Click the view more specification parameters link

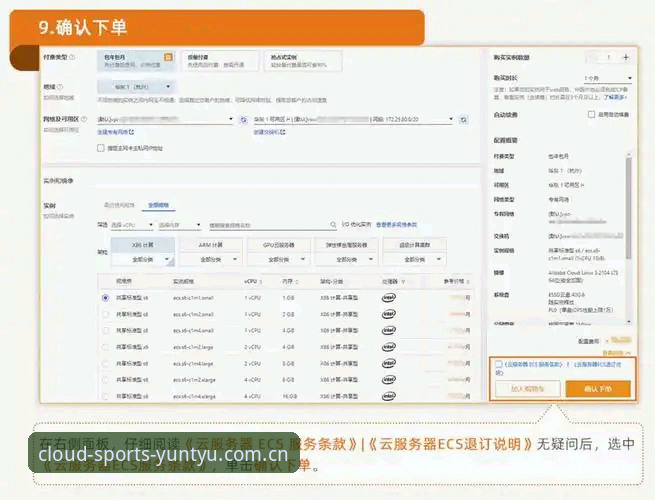pyautogui.click(x=396, y=225)
